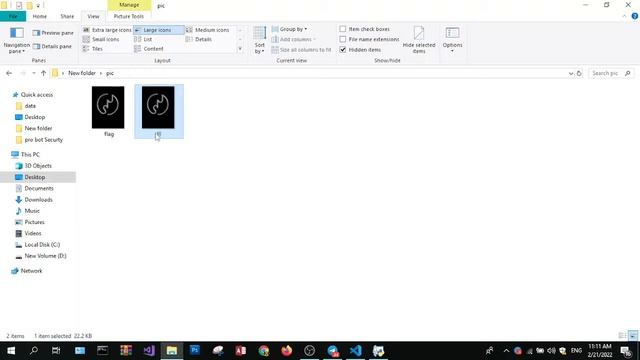Screen dimensions: 640x360
Task: Open Local Disk (C:)
Action: [x=42, y=244]
